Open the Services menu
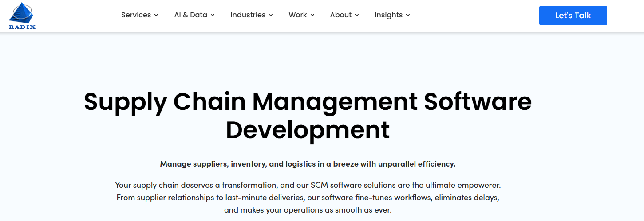Viewport: 644px width, 221px height. [x=136, y=15]
